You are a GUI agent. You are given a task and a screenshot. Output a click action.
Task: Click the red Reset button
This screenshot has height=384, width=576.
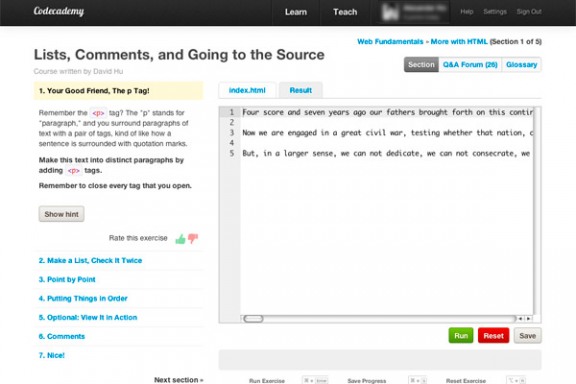(x=493, y=335)
